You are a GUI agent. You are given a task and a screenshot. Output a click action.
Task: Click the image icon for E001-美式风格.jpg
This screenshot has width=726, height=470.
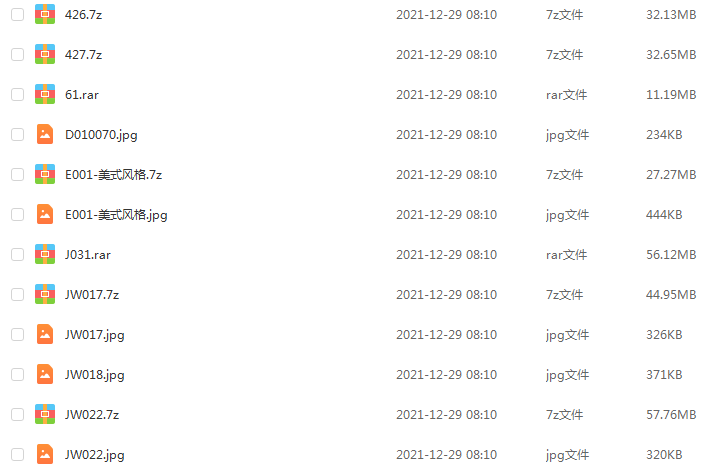point(45,214)
